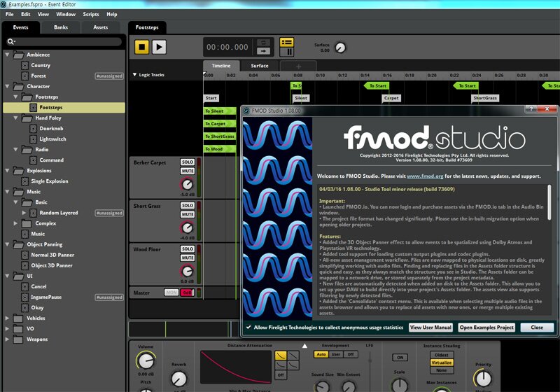Switch to the Assets tab
560x392 pixels.
point(100,27)
